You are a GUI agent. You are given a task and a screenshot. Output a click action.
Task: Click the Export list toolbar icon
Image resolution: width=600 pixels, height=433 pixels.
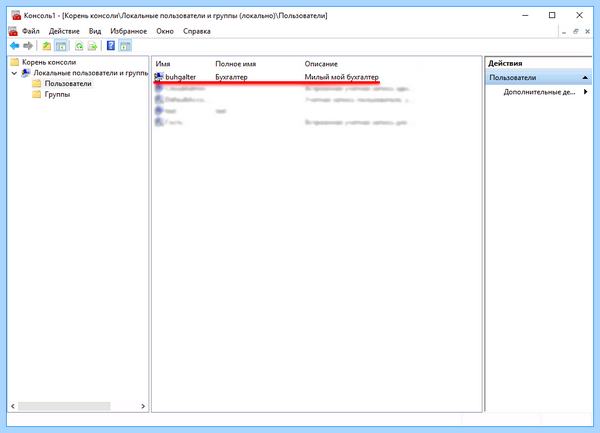93,46
